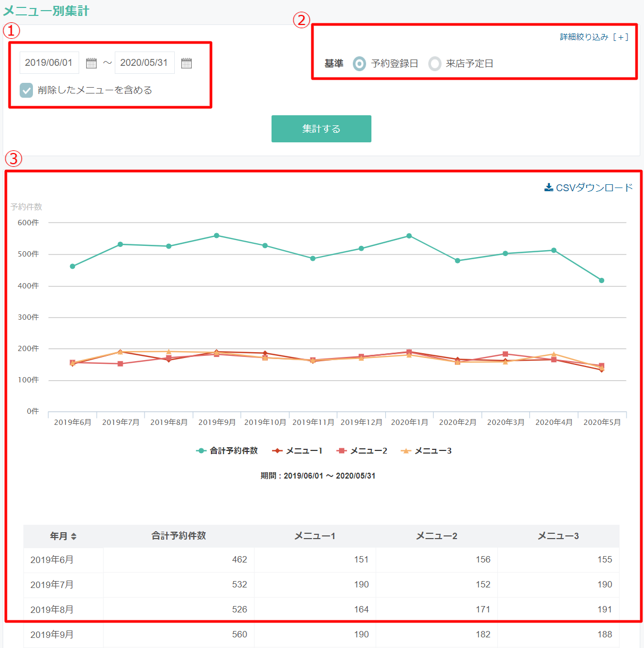This screenshot has height=648, width=644.
Task: Click the CSVダウンロード link
Action: (x=594, y=187)
